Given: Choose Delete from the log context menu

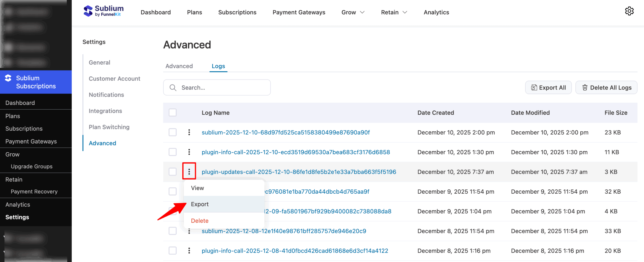Looking at the screenshot, I should coord(200,221).
